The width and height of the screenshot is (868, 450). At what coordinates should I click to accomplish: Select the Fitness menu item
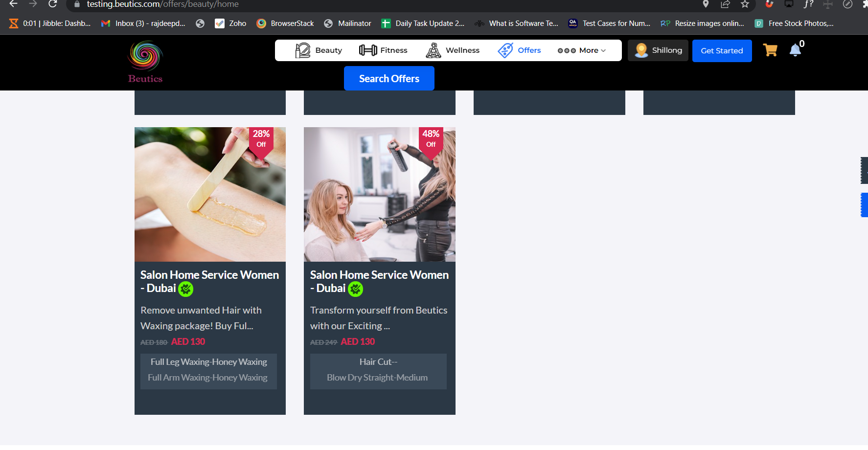pyautogui.click(x=383, y=50)
